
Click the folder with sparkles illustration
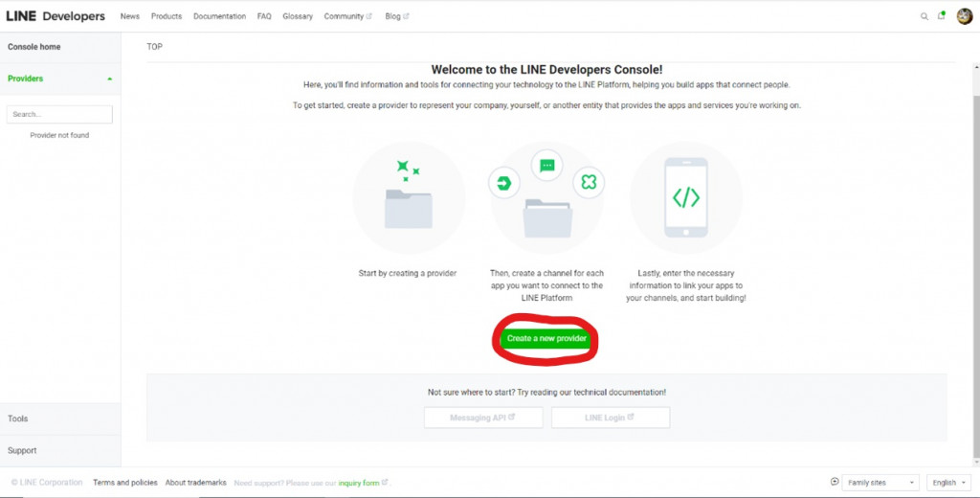(x=409, y=197)
